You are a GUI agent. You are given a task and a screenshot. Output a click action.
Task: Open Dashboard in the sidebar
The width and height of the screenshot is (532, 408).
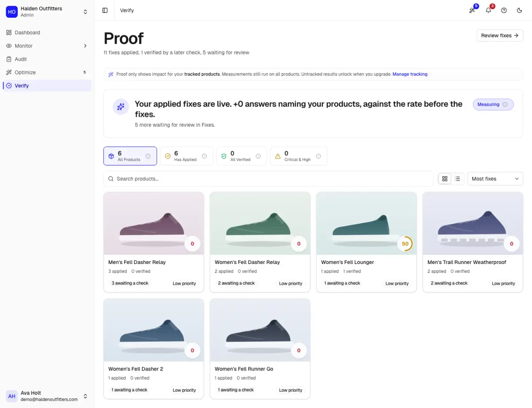47,32
